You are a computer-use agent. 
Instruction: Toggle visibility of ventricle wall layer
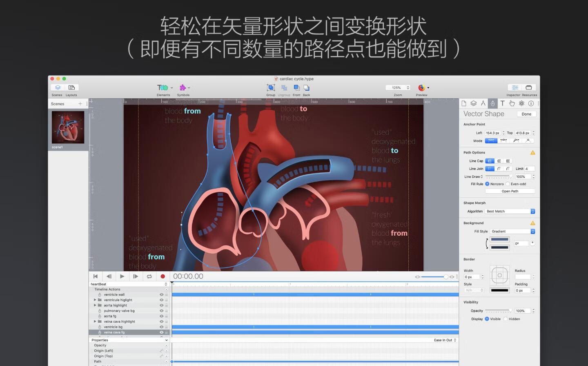point(161,295)
